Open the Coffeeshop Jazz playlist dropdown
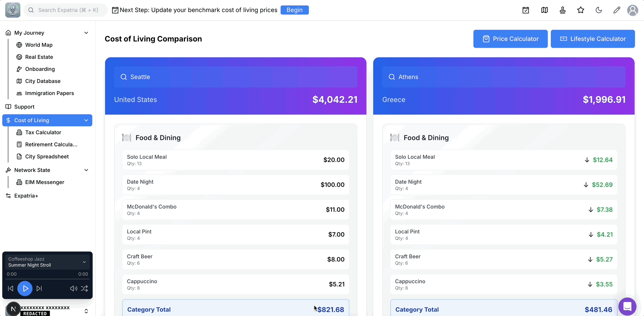The height and width of the screenshot is (316, 644). click(84, 262)
